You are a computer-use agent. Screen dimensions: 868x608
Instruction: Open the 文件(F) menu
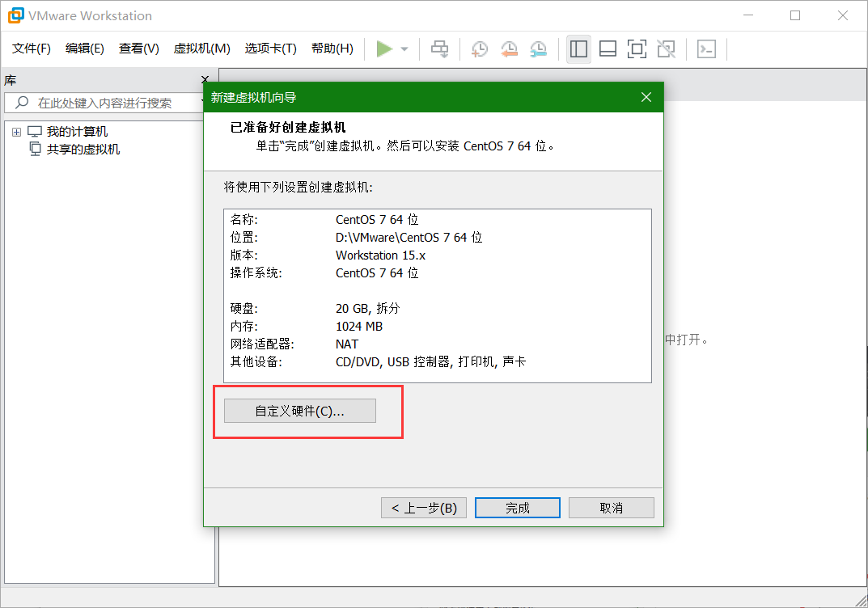click(x=31, y=49)
